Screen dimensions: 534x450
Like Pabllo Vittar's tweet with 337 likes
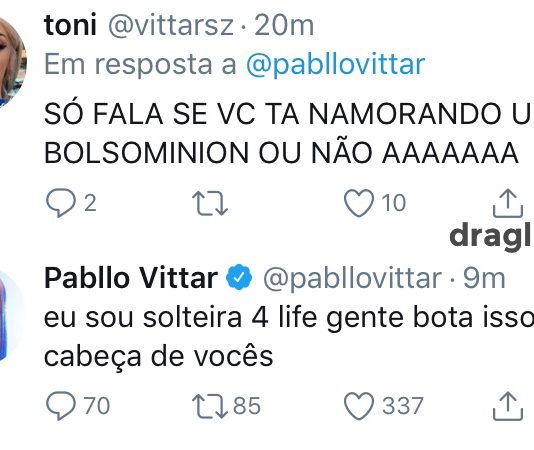[358, 406]
